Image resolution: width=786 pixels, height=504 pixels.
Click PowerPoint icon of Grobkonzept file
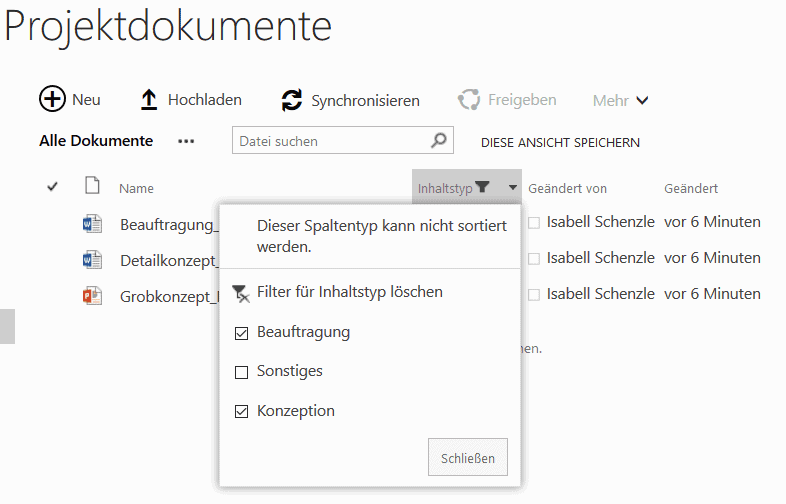pyautogui.click(x=92, y=296)
